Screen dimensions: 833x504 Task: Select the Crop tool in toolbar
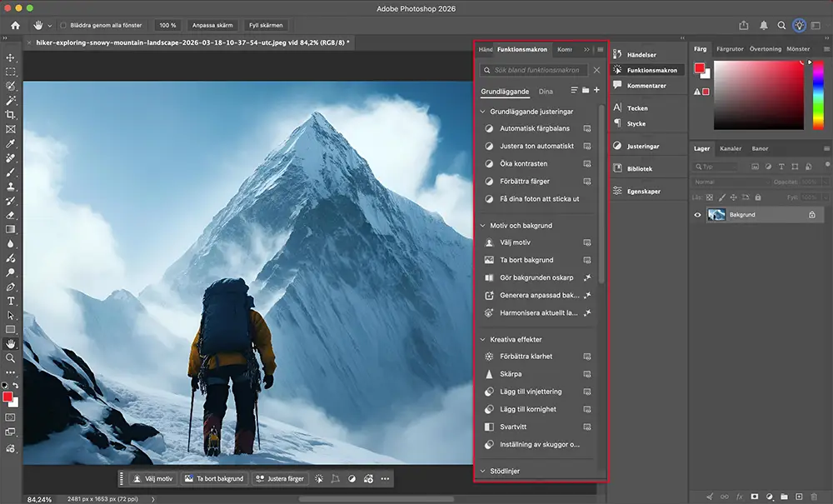(11, 115)
